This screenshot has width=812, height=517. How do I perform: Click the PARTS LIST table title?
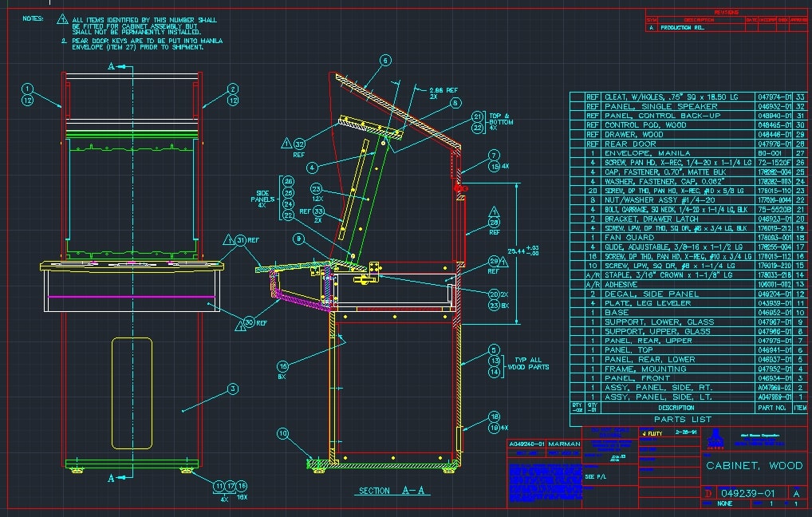tap(682, 419)
